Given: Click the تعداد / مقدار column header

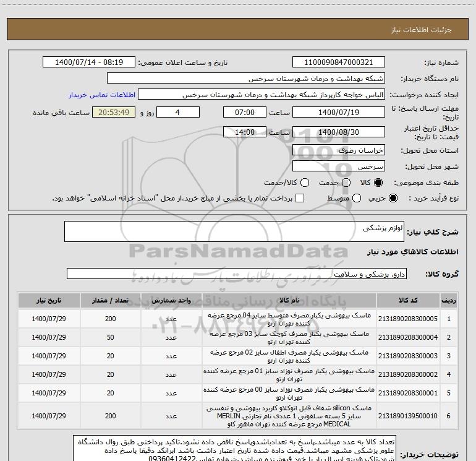Looking at the screenshot, I should point(111,301).
